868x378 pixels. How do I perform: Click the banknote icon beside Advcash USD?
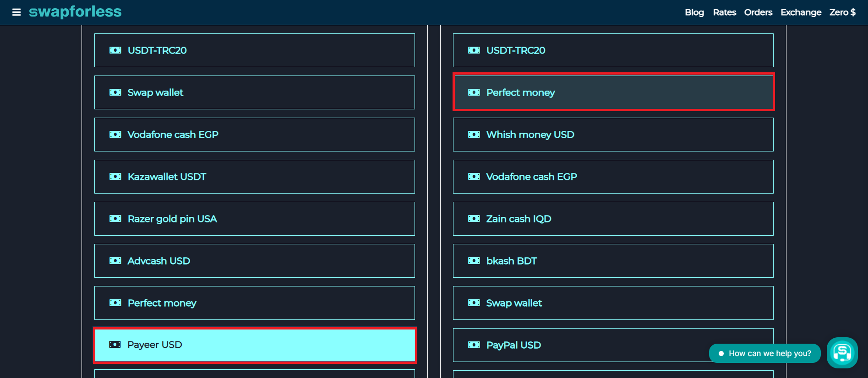pyautogui.click(x=115, y=261)
